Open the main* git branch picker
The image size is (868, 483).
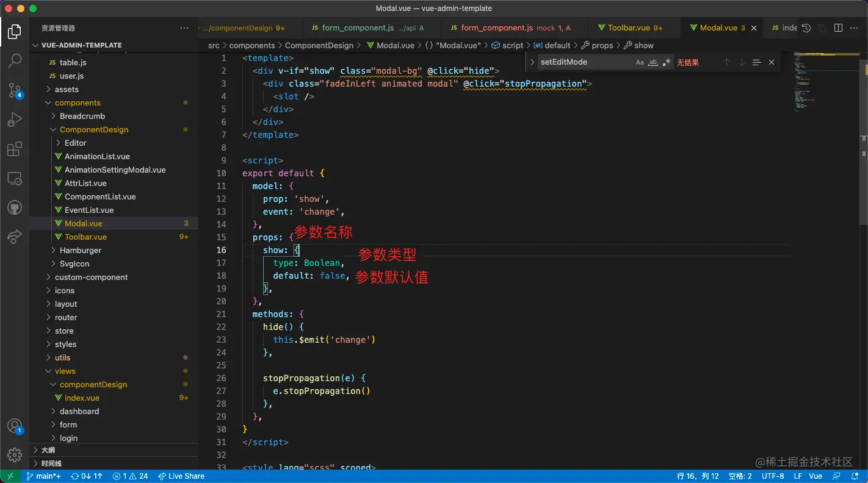(x=43, y=476)
